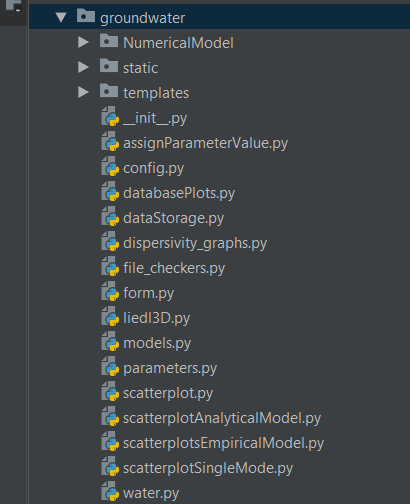Viewport: 410px width, 504px height.
Task: Click the Python icon beside scatterplotSingleMode.py
Action: pyautogui.click(x=110, y=466)
